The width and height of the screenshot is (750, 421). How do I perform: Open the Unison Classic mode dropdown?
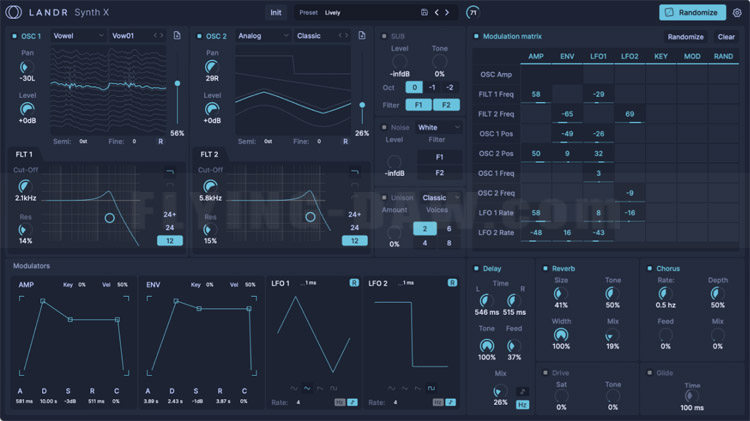coord(440,197)
